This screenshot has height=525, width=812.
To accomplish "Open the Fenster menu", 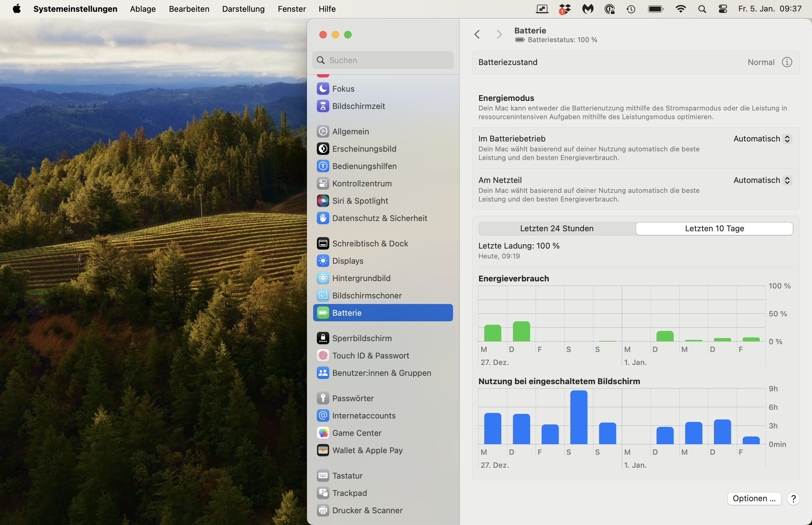I will click(x=291, y=9).
